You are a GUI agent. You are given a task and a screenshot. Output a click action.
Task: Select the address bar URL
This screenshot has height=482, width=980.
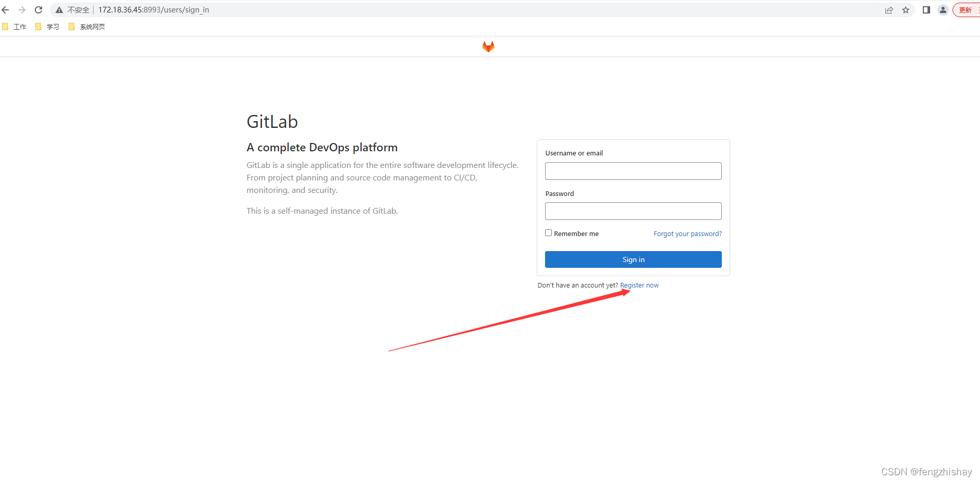pos(153,9)
